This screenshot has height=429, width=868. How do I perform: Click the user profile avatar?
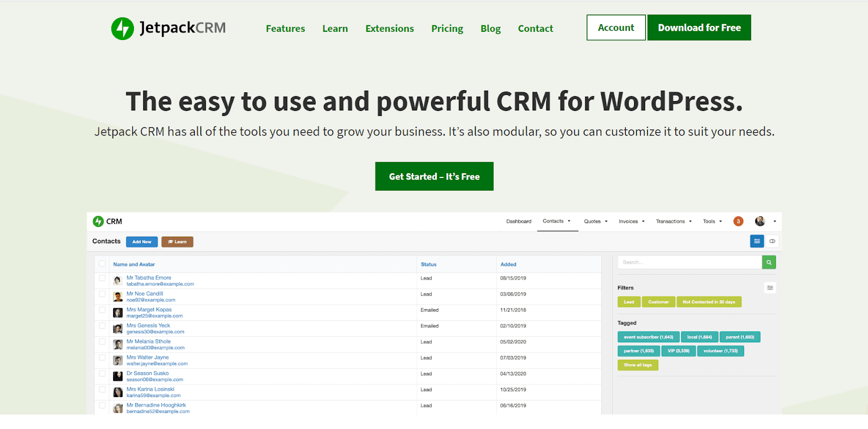click(760, 221)
